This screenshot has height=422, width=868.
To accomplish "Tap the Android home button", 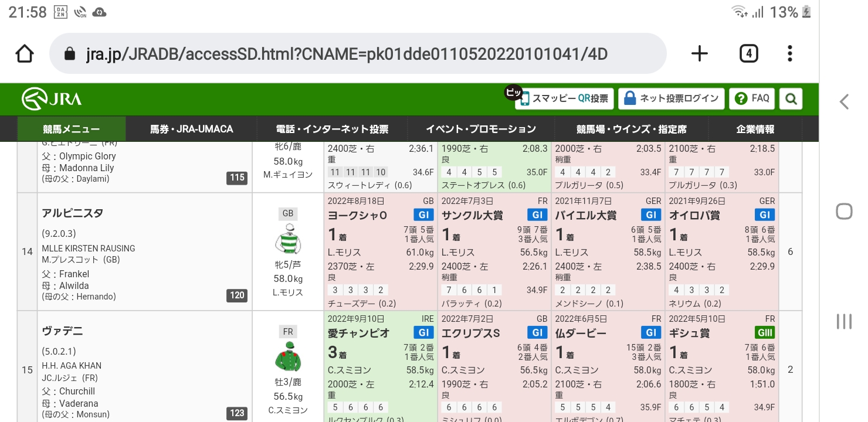I will [844, 212].
